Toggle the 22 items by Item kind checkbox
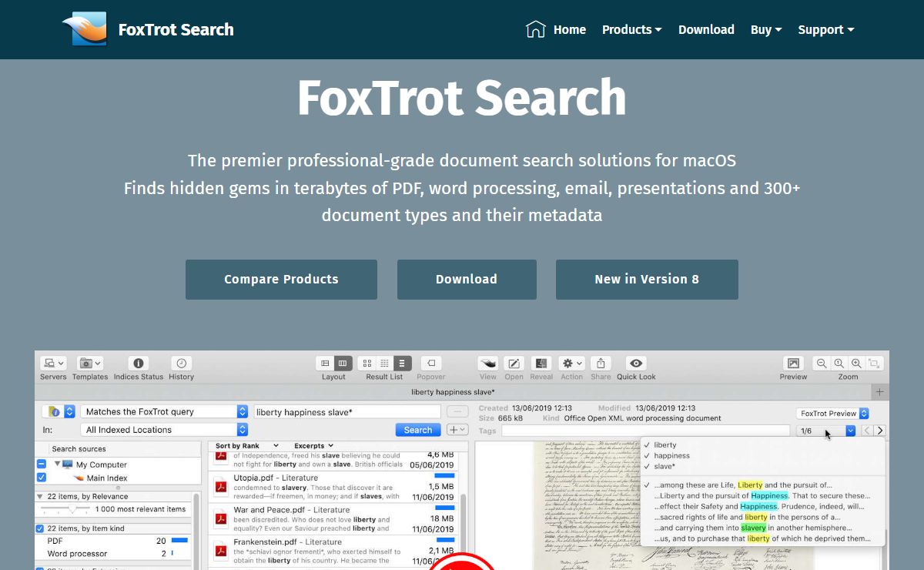 tap(40, 528)
